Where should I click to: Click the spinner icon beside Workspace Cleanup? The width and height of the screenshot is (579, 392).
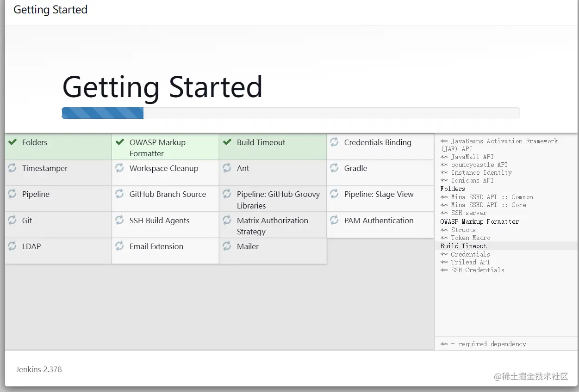tap(119, 168)
